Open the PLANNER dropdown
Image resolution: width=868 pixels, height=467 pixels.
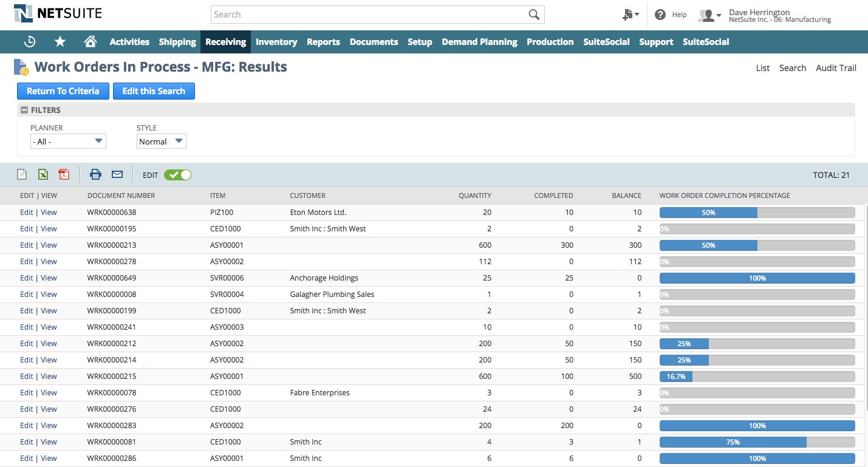click(68, 141)
